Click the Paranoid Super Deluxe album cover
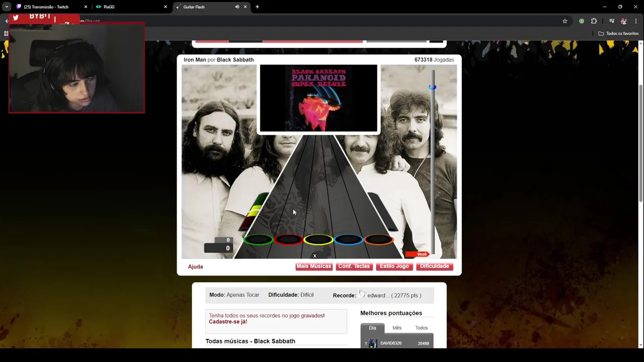Viewport: 644px width, 362px height. click(318, 98)
